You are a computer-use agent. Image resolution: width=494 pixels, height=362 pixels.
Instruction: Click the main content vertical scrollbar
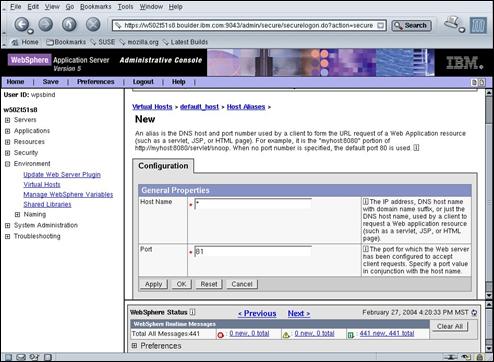[x=489, y=194]
